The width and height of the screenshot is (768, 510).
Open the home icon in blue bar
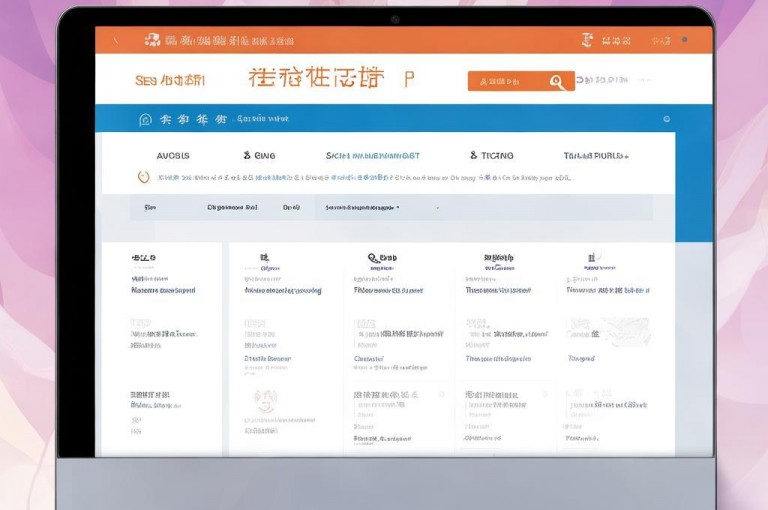click(x=145, y=119)
